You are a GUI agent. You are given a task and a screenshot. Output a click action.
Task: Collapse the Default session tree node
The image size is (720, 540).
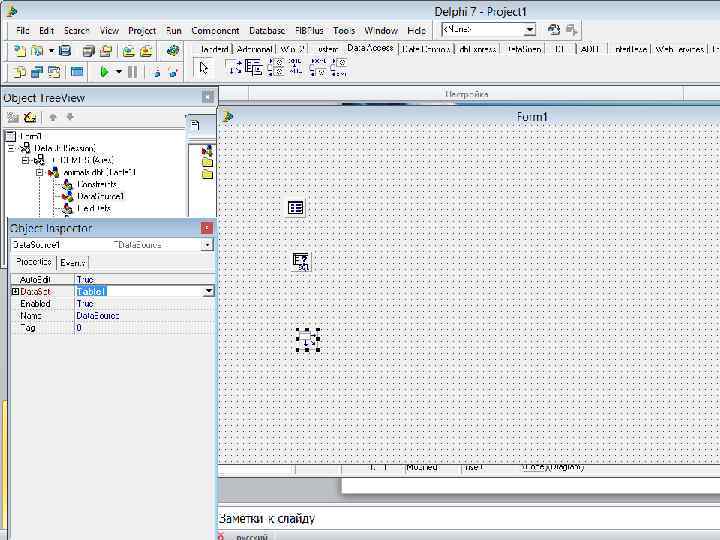(x=12, y=148)
